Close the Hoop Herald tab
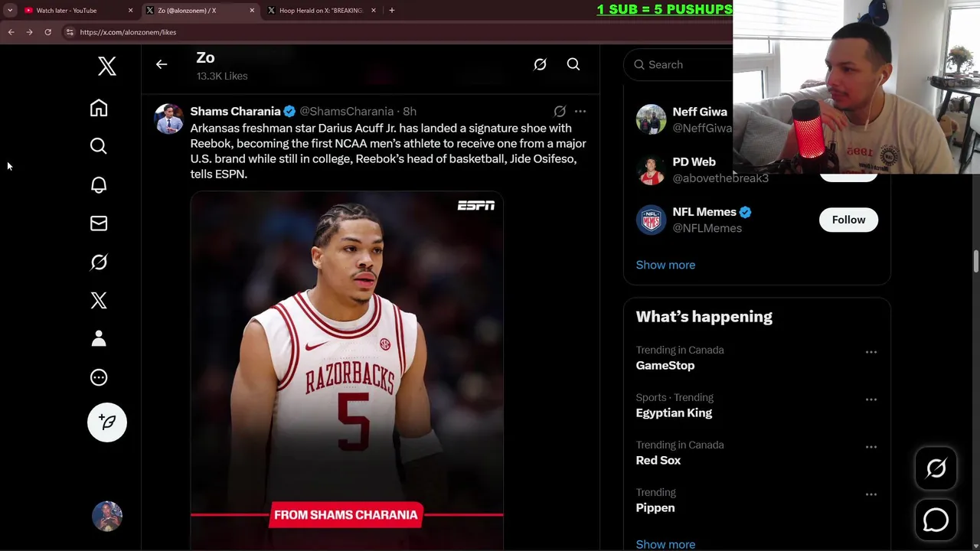The width and height of the screenshot is (980, 551). click(374, 11)
